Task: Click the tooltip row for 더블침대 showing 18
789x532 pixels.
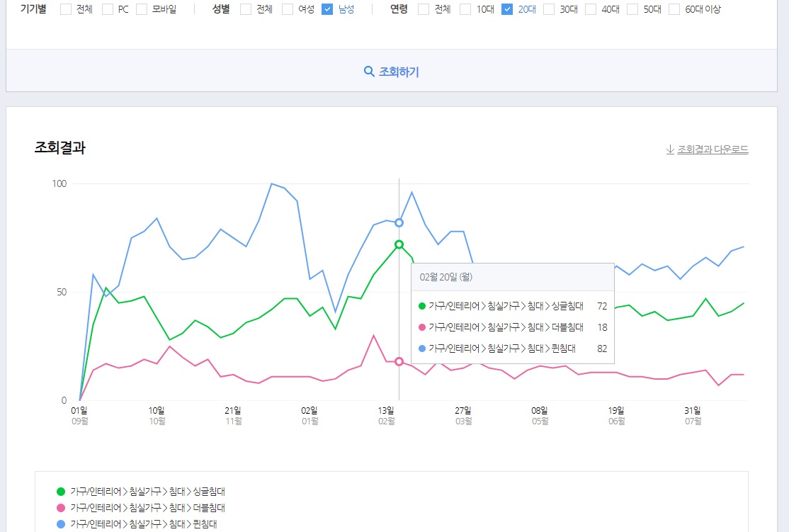Action: tap(513, 327)
